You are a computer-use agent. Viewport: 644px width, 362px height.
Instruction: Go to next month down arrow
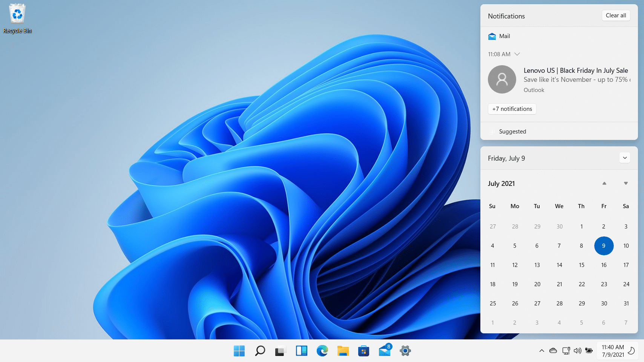pos(626,183)
